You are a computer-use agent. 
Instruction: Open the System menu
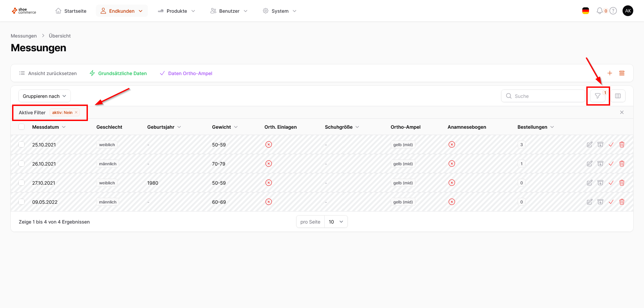click(280, 11)
